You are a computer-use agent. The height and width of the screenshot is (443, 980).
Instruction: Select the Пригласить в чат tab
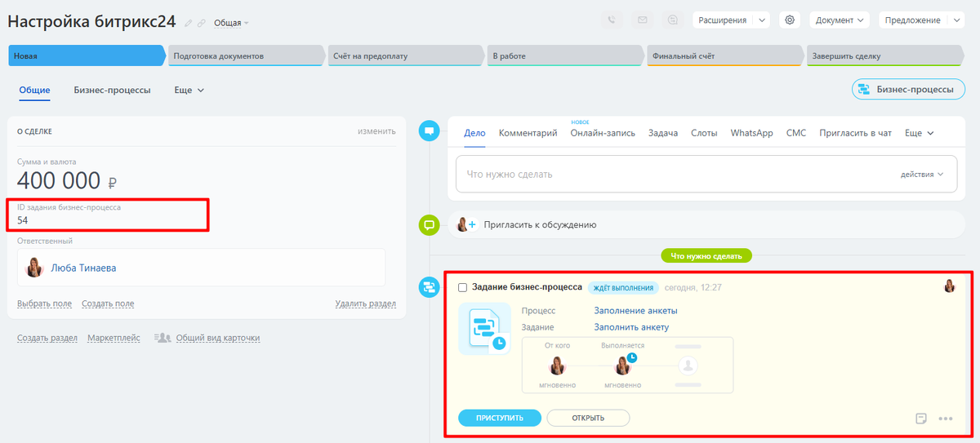pos(855,133)
